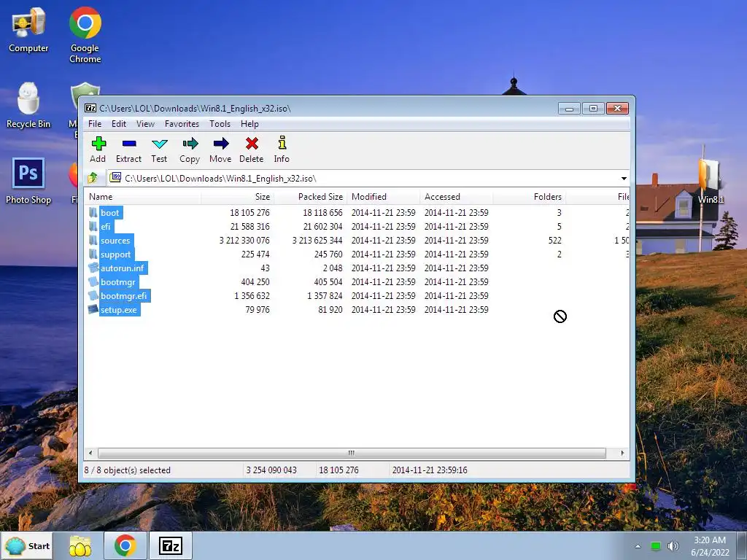Click support size 225 474
747x560 pixels.
(255, 254)
